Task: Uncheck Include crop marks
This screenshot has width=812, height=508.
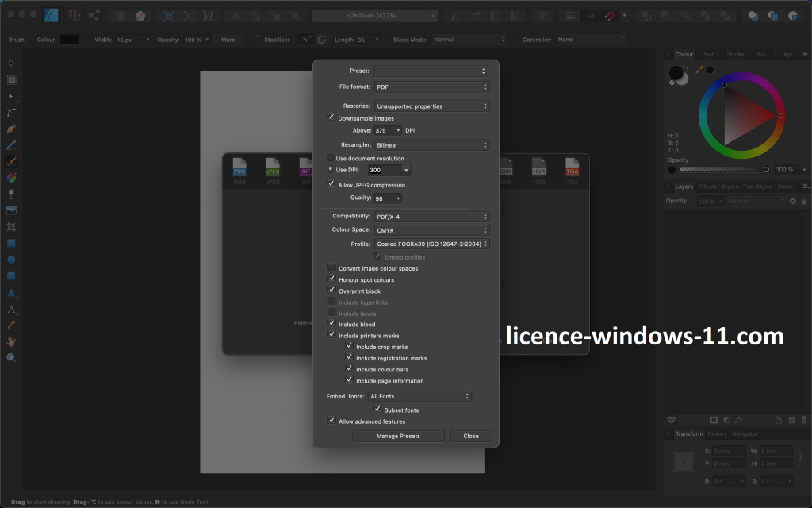Action: click(x=349, y=347)
